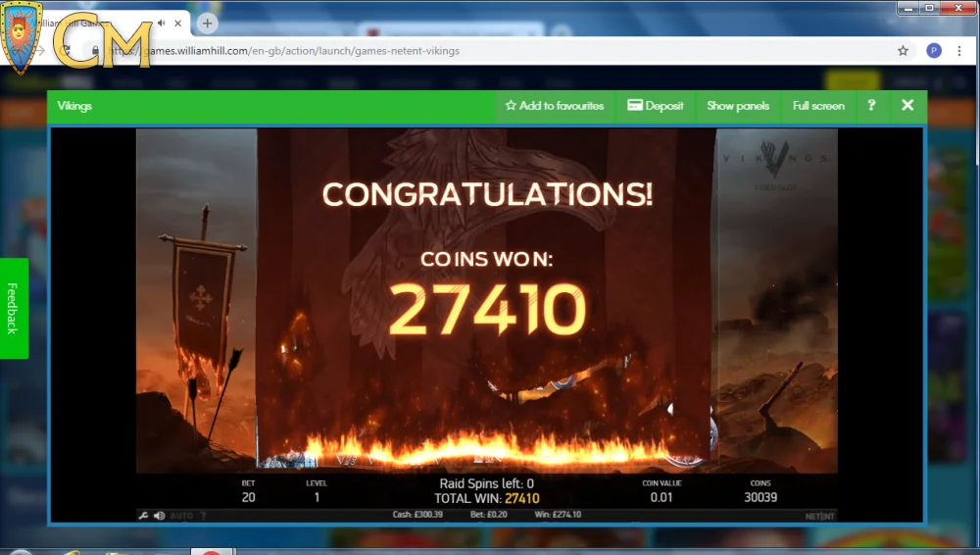Open the green Feedback side tab
Image resolution: width=980 pixels, height=555 pixels.
pyautogui.click(x=13, y=308)
